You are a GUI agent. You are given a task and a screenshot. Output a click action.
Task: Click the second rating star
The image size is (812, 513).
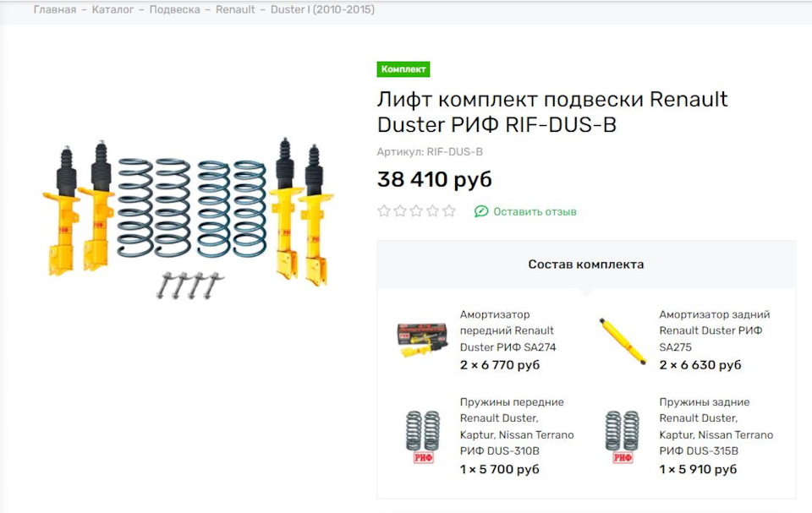pyautogui.click(x=400, y=210)
